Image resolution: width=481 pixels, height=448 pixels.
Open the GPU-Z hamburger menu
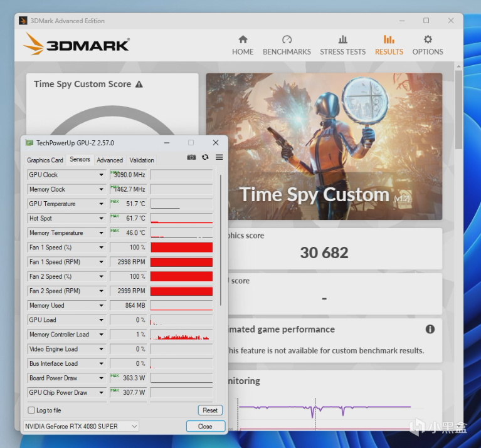[x=219, y=157]
